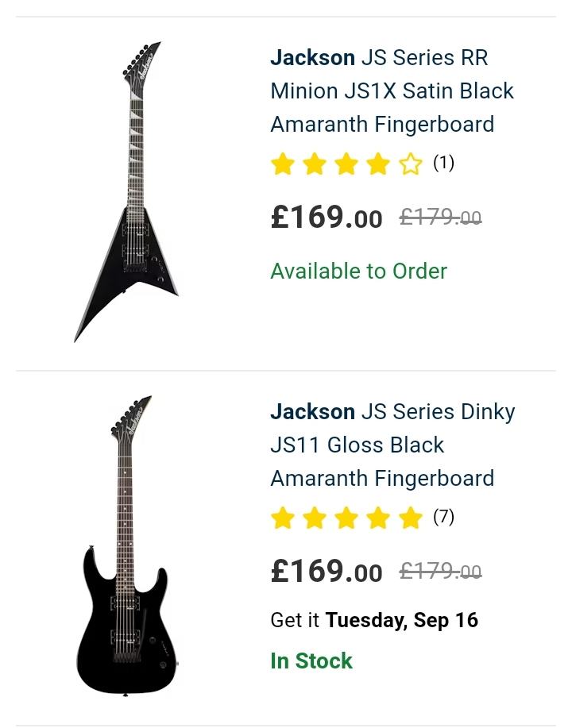View the seven reviews for Dinky JS11
This screenshot has width=572, height=728.
(x=443, y=517)
